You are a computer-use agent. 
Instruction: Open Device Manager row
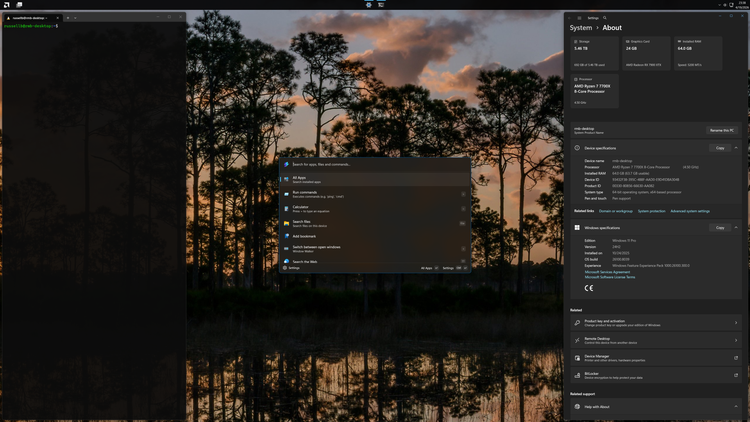(656, 358)
